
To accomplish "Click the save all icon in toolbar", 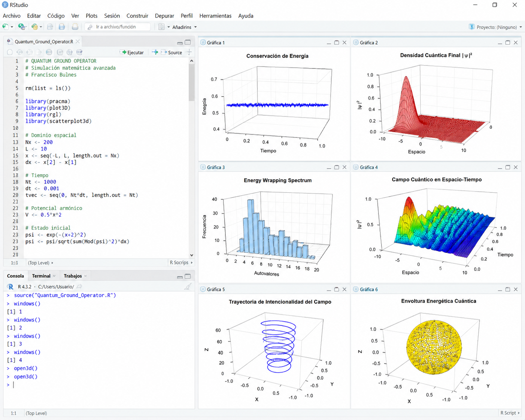I will (x=62, y=27).
